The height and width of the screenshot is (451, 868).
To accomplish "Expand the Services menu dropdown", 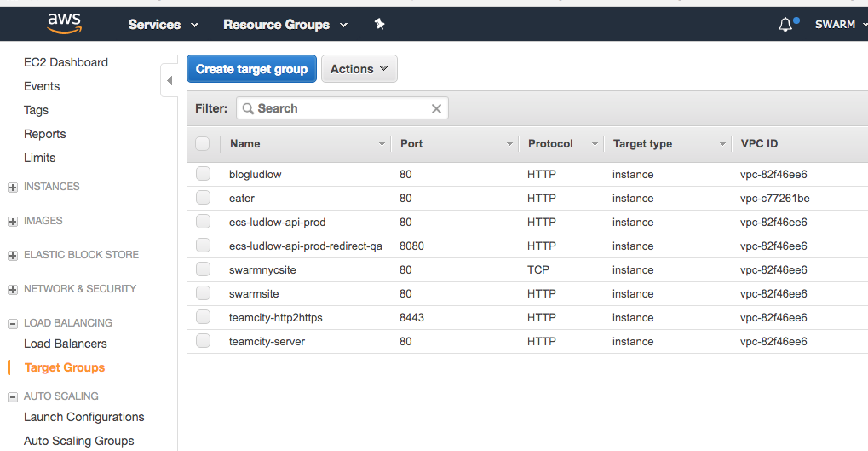I will pos(163,25).
